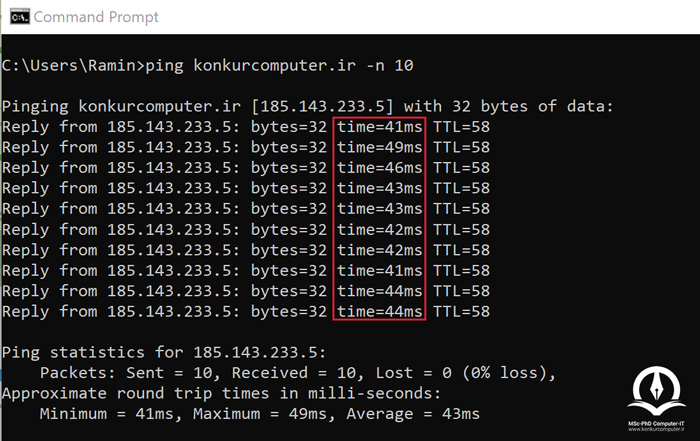Click the Maximum = 49ms statistic
The width and height of the screenshot is (700, 441).
[x=260, y=414]
